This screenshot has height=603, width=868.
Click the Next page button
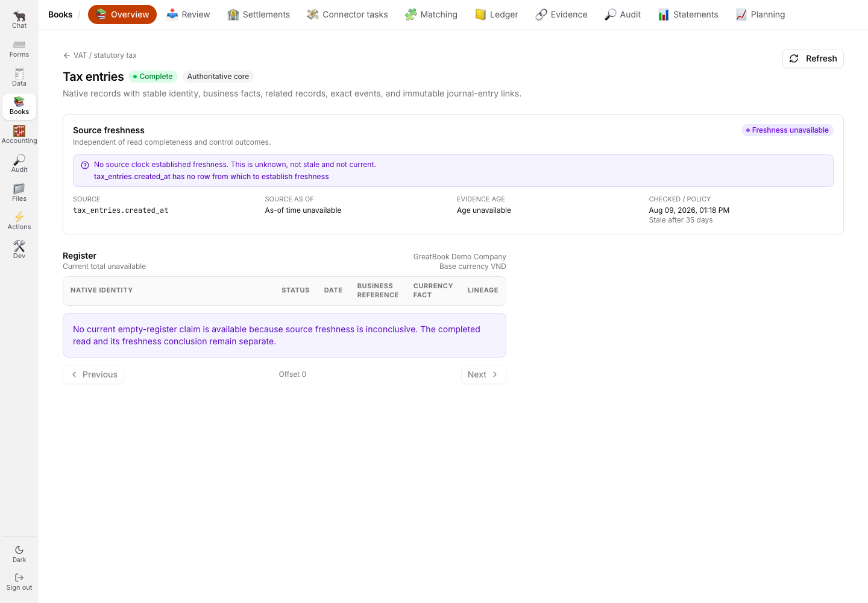483,374
